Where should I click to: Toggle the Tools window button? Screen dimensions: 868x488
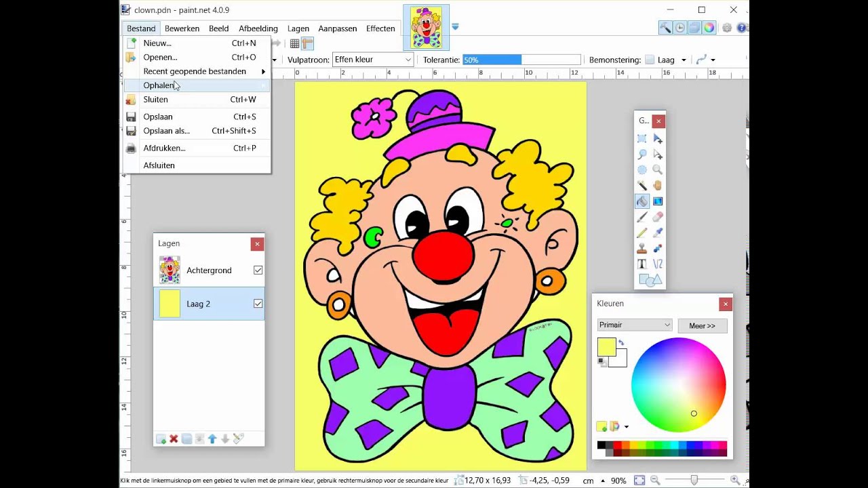665,28
